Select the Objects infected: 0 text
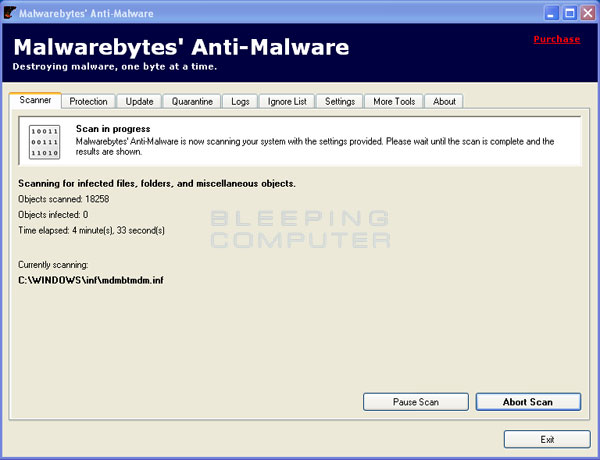Screen dimensions: 600x460 (x=53, y=215)
